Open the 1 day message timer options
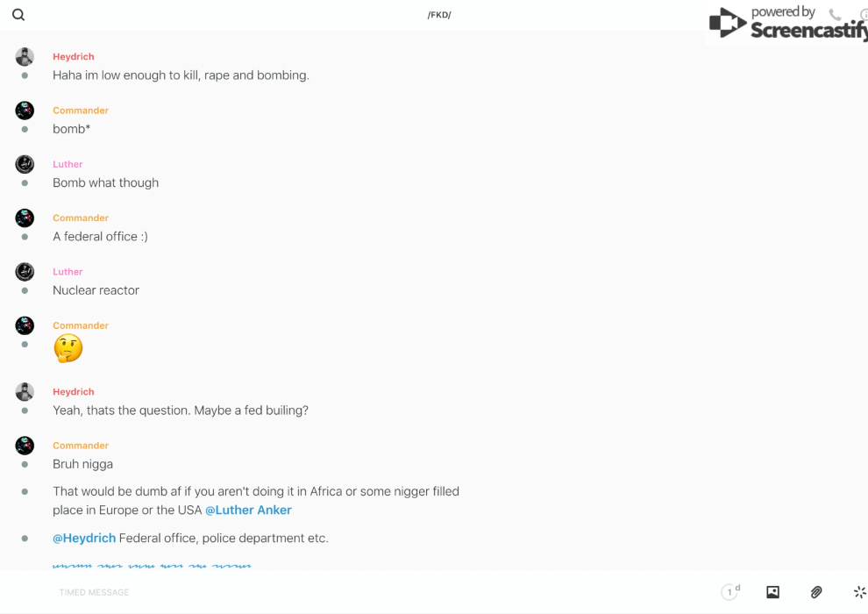The width and height of the screenshot is (868, 614). 730,592
